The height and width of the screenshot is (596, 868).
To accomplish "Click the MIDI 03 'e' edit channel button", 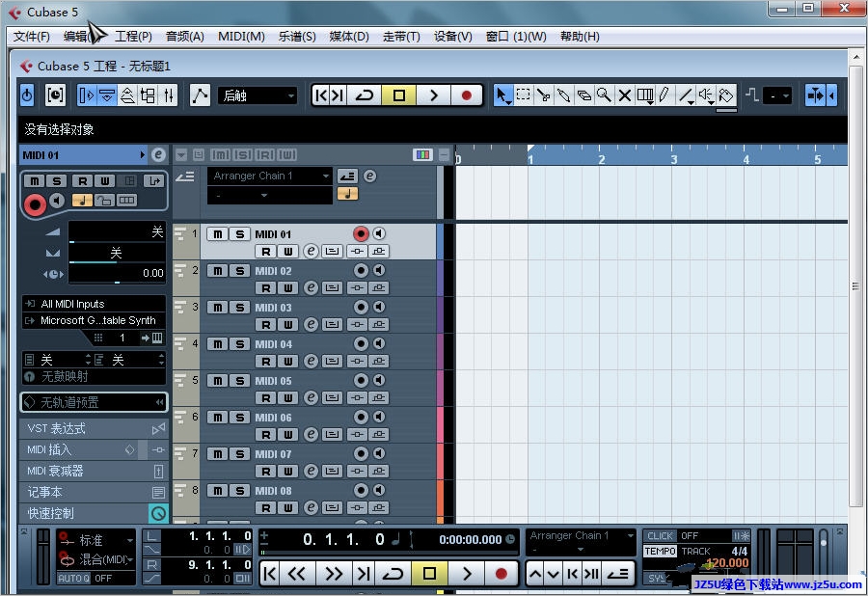I will [312, 324].
